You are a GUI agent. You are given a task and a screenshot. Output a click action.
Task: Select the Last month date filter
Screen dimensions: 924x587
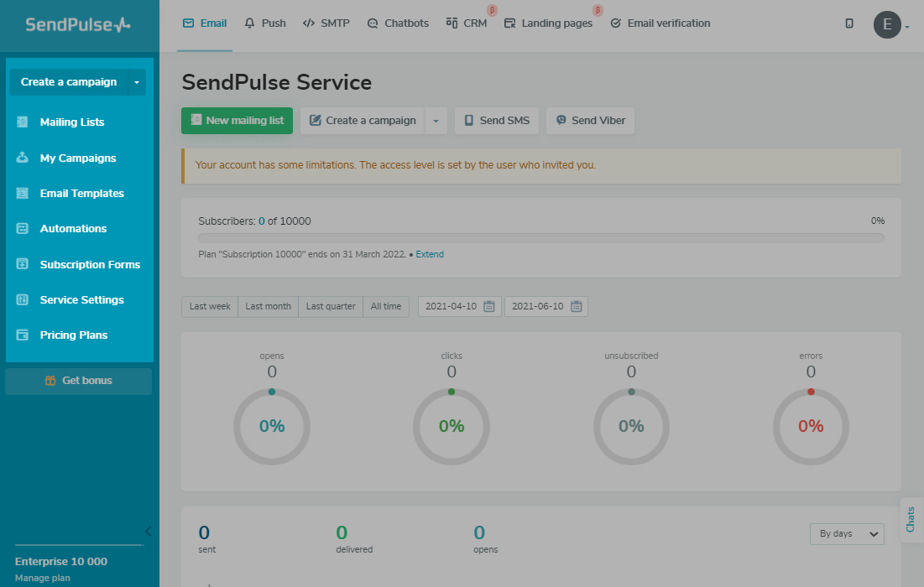(x=268, y=307)
